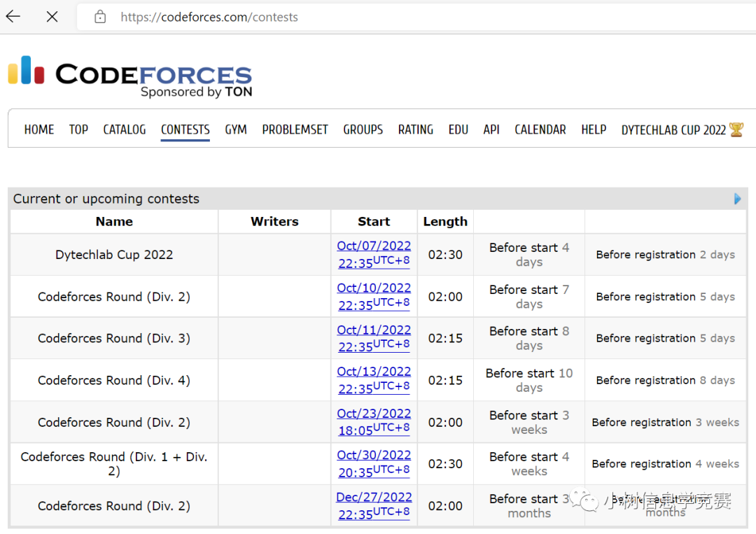The height and width of the screenshot is (534, 756).
Task: Open the HELP menu item
Action: coord(594,129)
